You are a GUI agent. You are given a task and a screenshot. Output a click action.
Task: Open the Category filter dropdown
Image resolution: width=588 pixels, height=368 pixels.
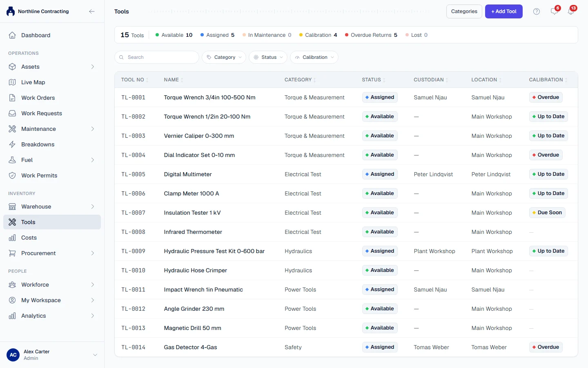point(224,57)
